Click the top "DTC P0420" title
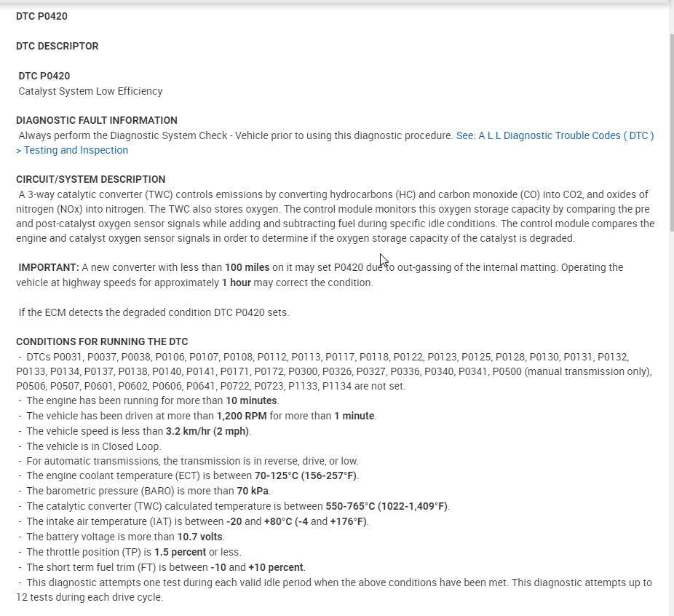674x616 pixels. point(41,16)
